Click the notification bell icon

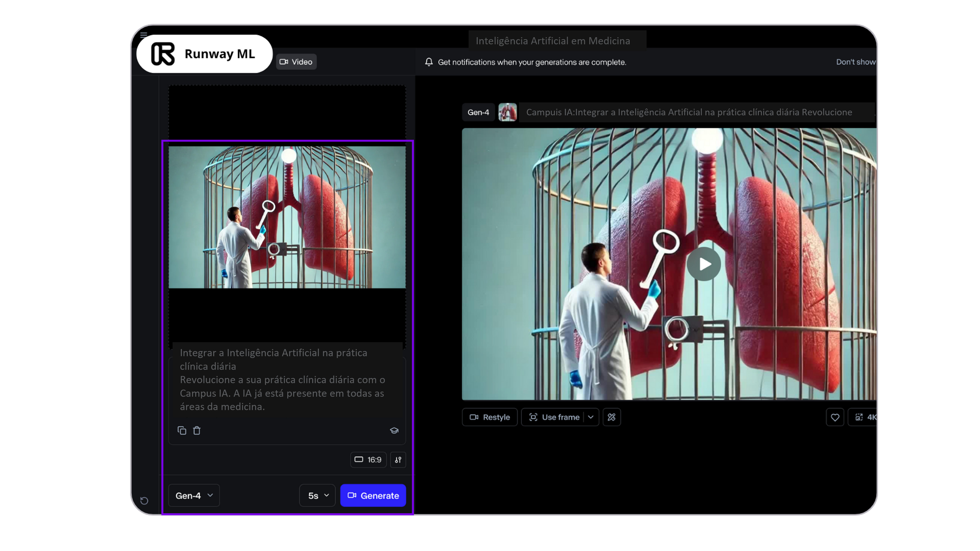coord(429,62)
